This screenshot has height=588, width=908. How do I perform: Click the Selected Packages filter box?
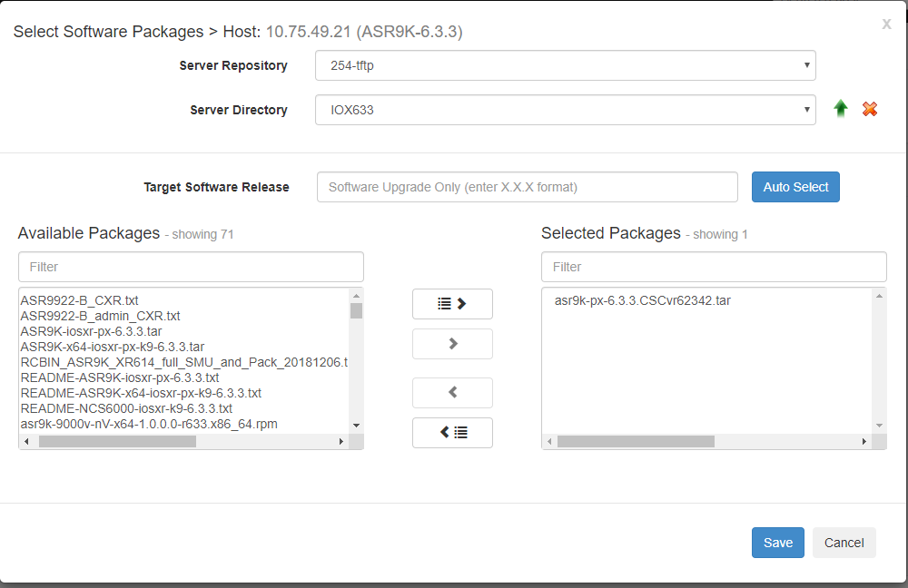(x=714, y=267)
